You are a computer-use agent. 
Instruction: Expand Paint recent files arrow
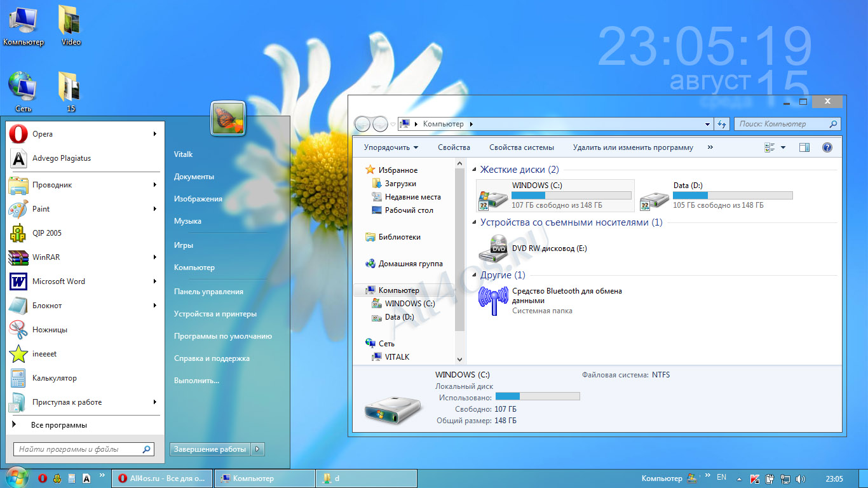(x=154, y=209)
